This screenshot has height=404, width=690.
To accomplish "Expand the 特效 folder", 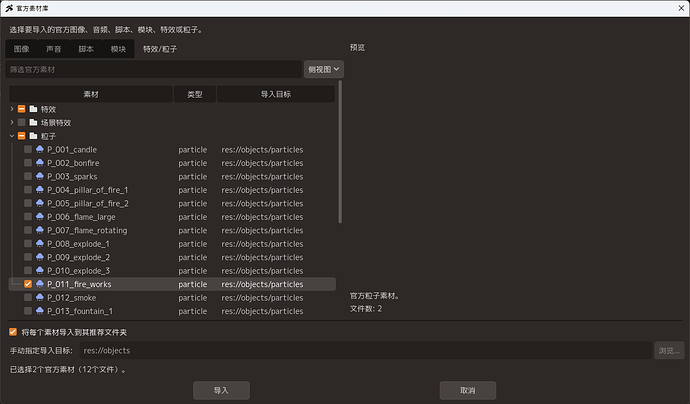I will coord(12,109).
